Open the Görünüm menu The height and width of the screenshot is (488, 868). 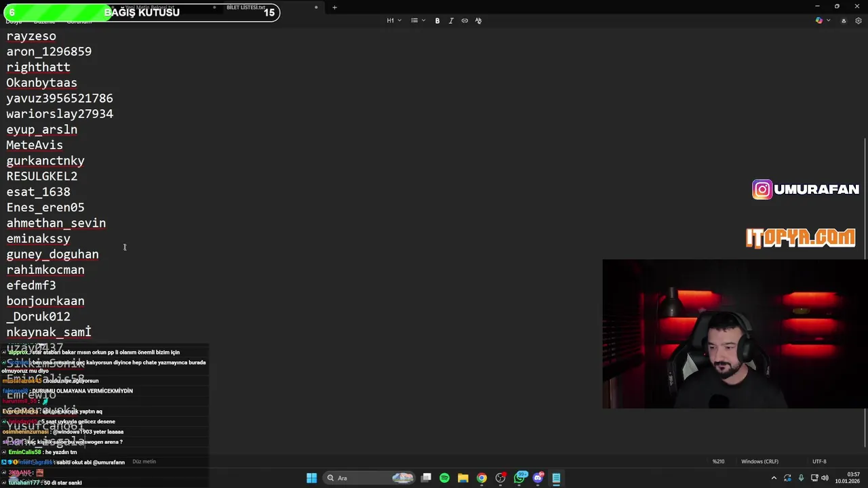pyautogui.click(x=79, y=21)
